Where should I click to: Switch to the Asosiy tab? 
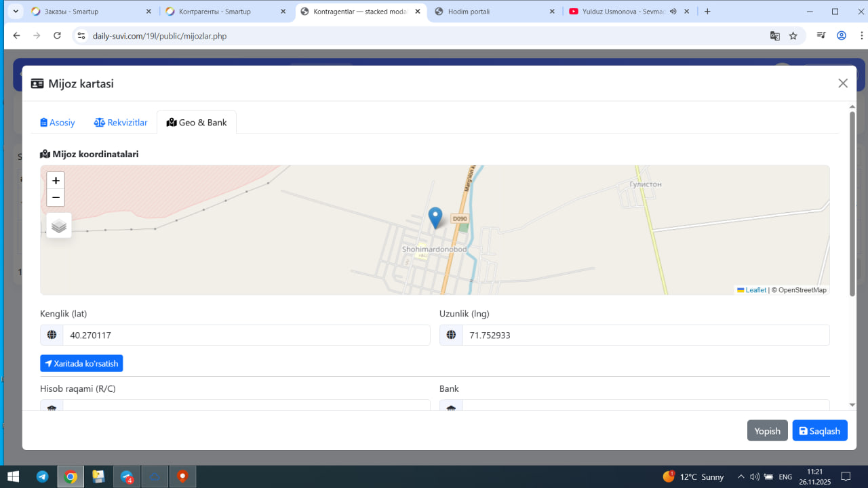(58, 123)
